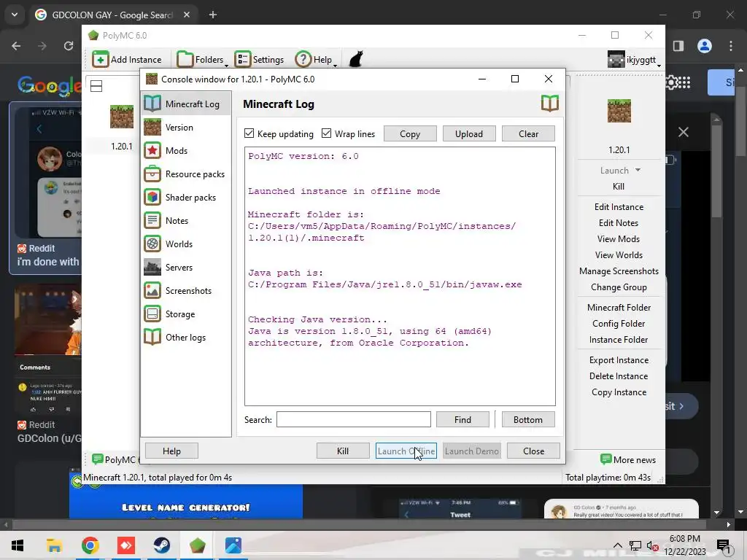
Task: Open Chrome profile avatar icon
Action: (x=705, y=46)
